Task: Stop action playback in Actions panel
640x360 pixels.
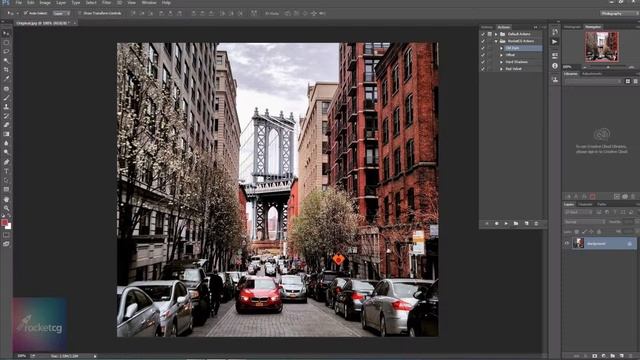Action: (x=487, y=224)
